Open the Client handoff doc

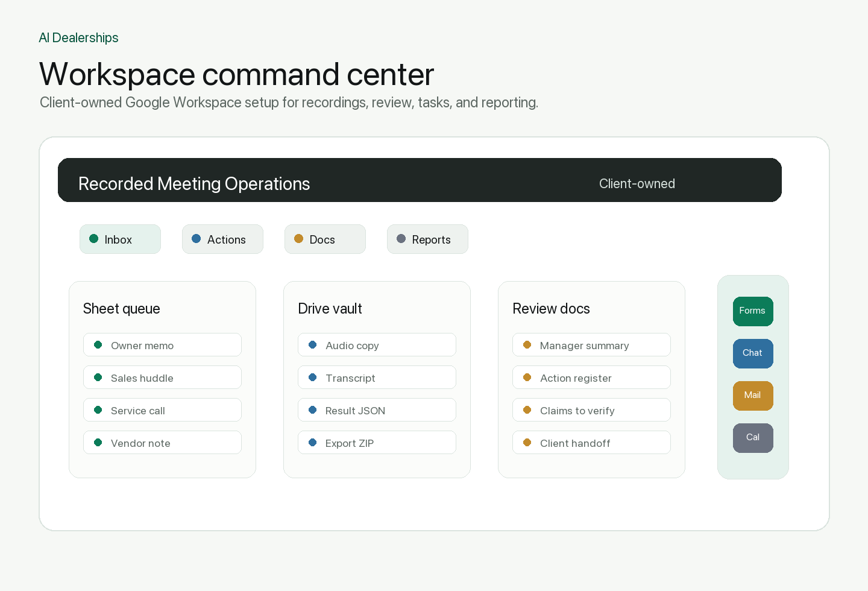591,443
